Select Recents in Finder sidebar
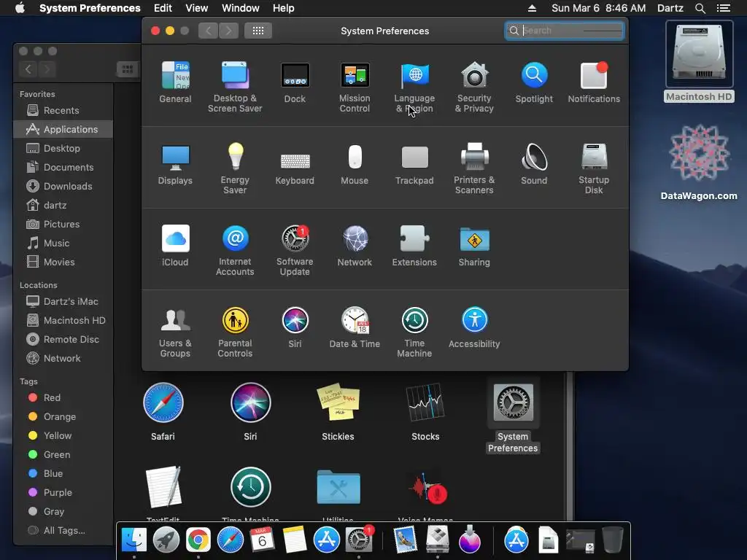This screenshot has width=747, height=560. (63, 111)
